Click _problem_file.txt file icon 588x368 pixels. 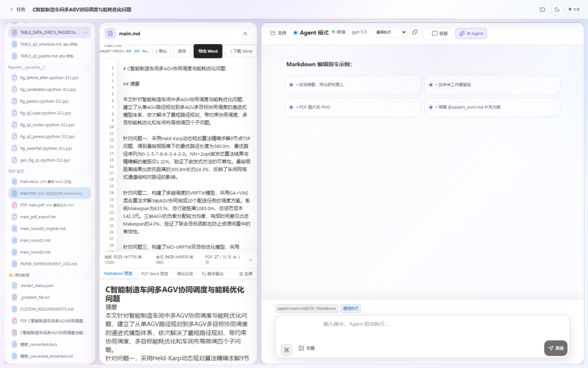(14, 297)
